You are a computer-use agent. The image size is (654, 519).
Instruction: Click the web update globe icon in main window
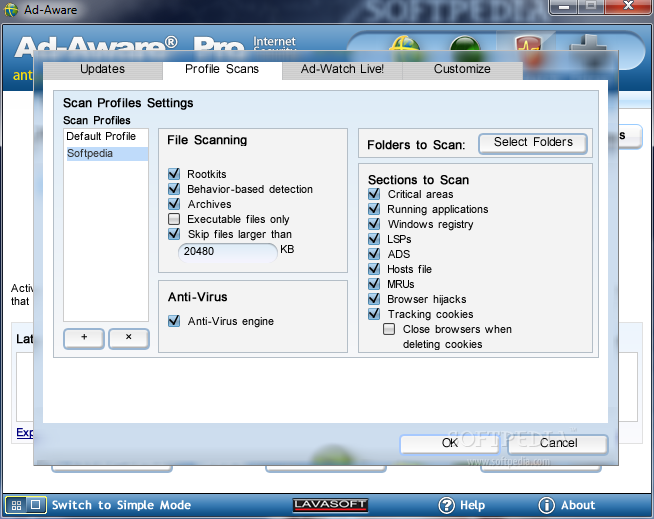click(x=405, y=44)
